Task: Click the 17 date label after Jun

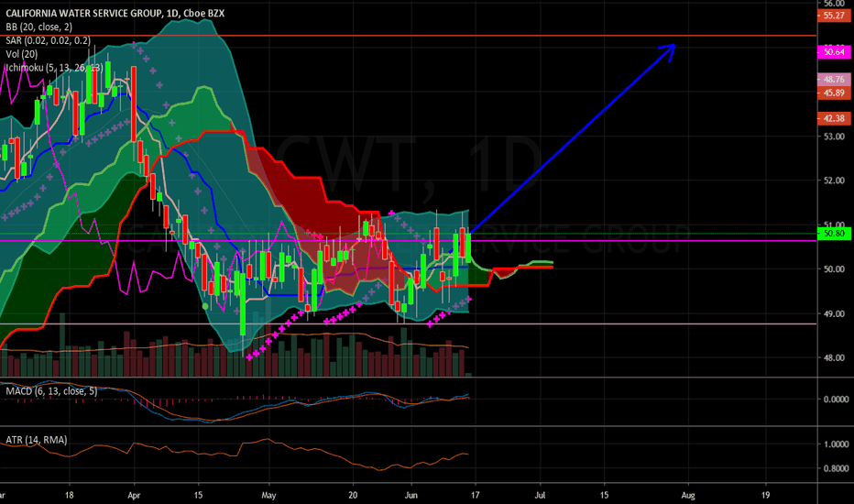Action: point(476,495)
